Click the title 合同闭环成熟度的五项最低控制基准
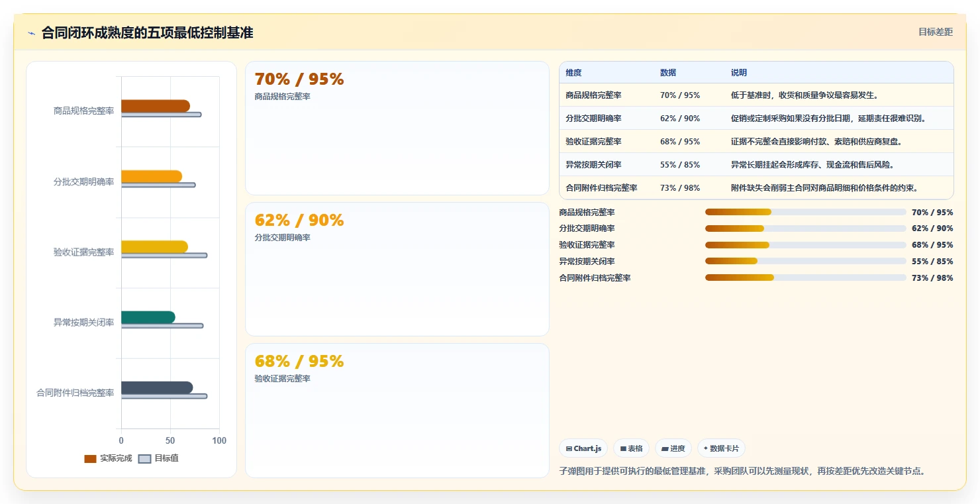The width and height of the screenshot is (980, 504). pyautogui.click(x=147, y=32)
